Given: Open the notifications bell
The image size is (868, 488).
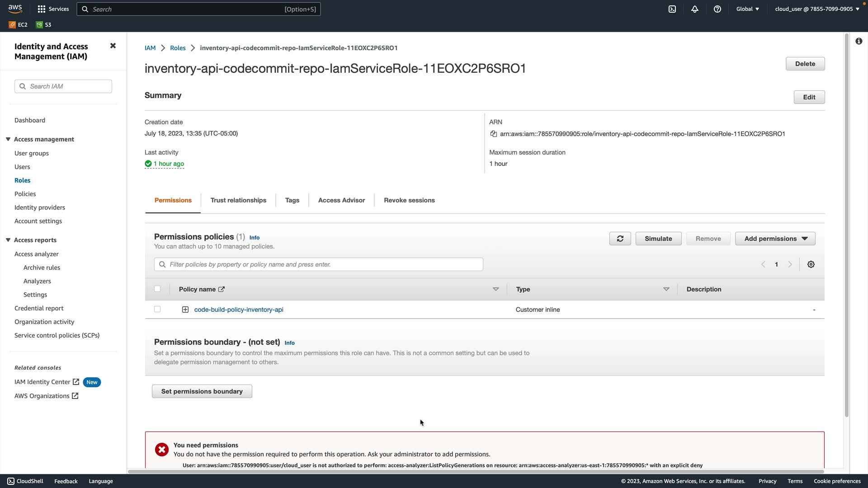Looking at the screenshot, I should coord(695,9).
